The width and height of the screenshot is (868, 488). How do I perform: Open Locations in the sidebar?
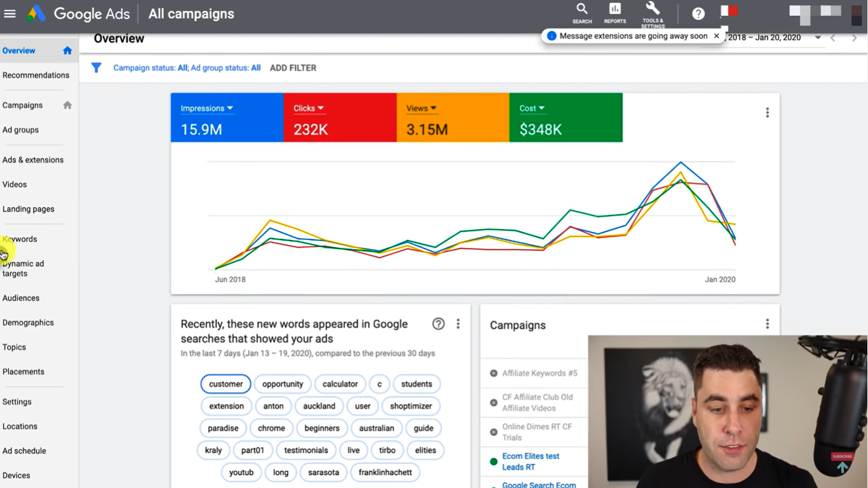pyautogui.click(x=20, y=426)
